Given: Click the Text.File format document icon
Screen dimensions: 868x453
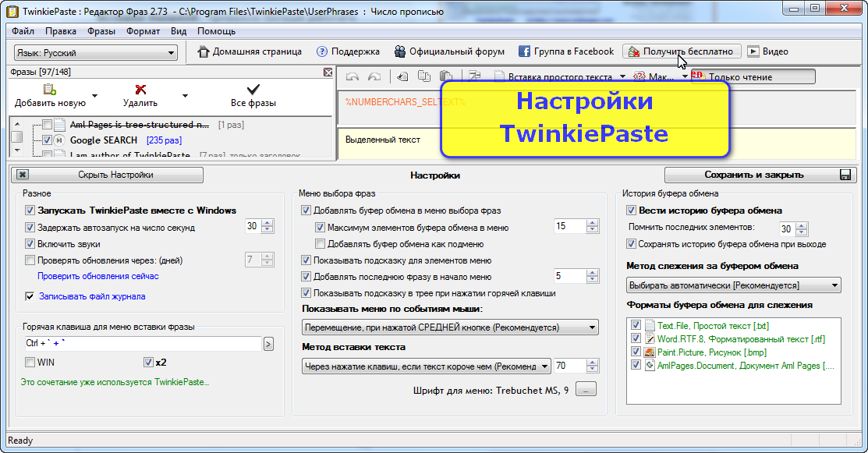Looking at the screenshot, I should coord(650,326).
